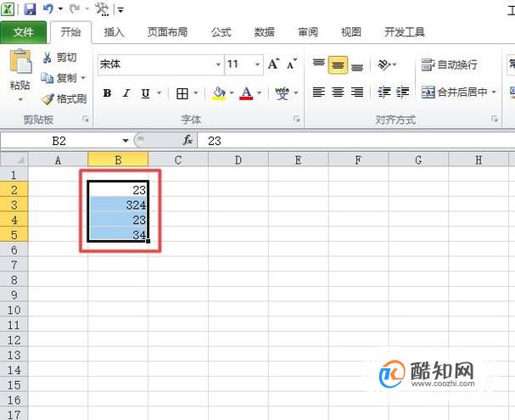Open the font name box showing 宋体
This screenshot has width=515, height=420.
tap(161, 64)
